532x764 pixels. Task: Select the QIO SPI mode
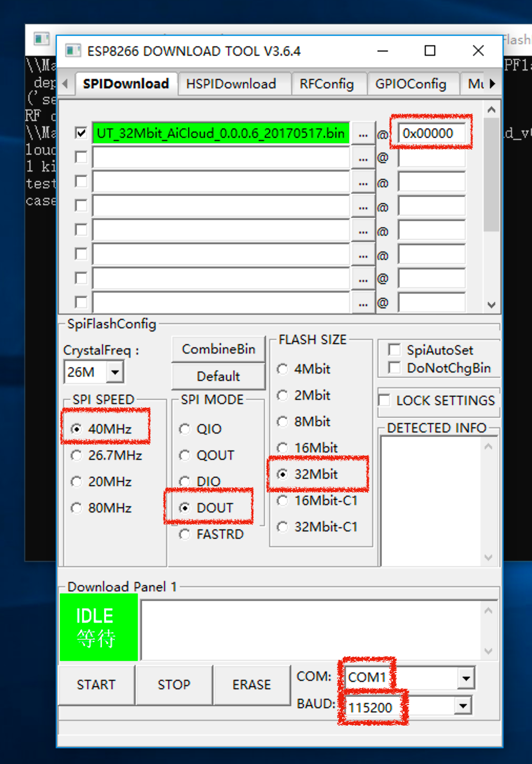pyautogui.click(x=185, y=429)
